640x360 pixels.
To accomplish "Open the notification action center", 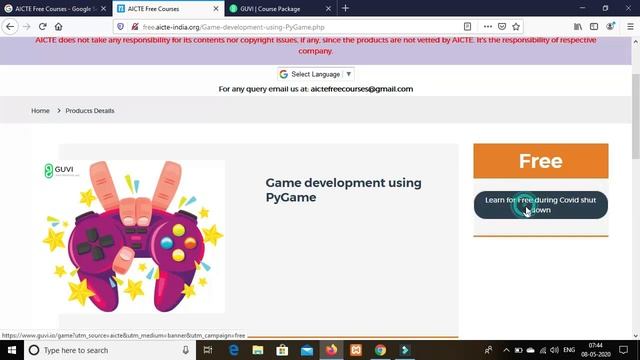I will tap(623, 350).
